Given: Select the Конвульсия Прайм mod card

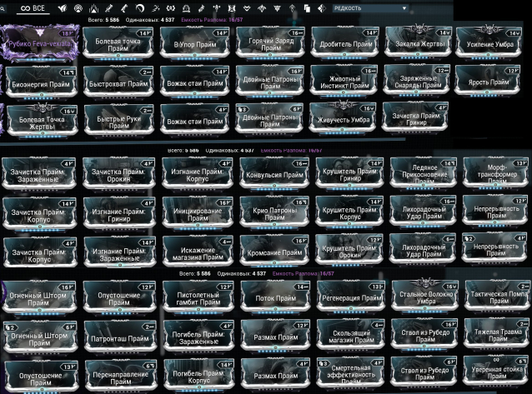Looking at the screenshot, I should (x=274, y=173).
